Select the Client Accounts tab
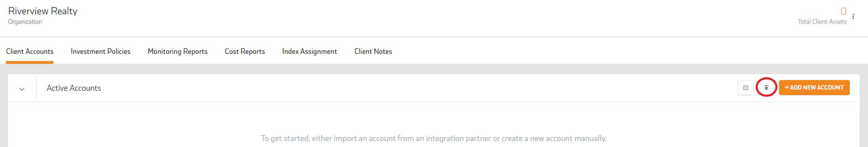This screenshot has height=147, width=868. [x=30, y=52]
